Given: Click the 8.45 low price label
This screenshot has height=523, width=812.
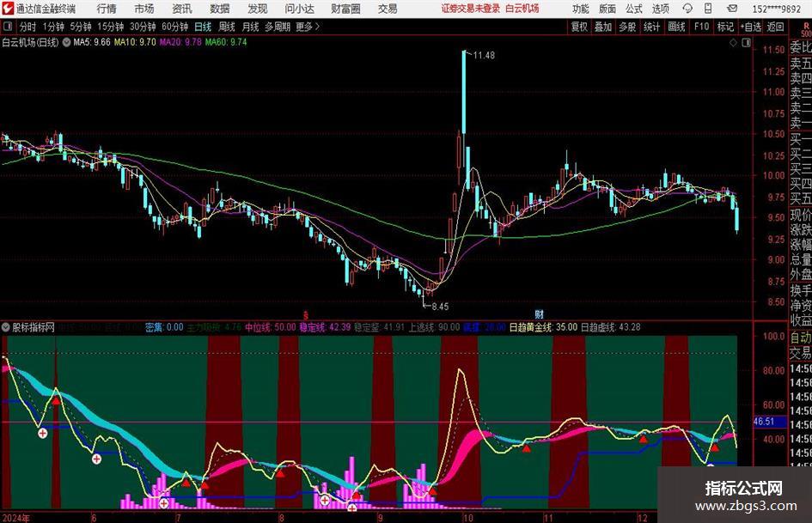Looking at the screenshot, I should coord(440,307).
